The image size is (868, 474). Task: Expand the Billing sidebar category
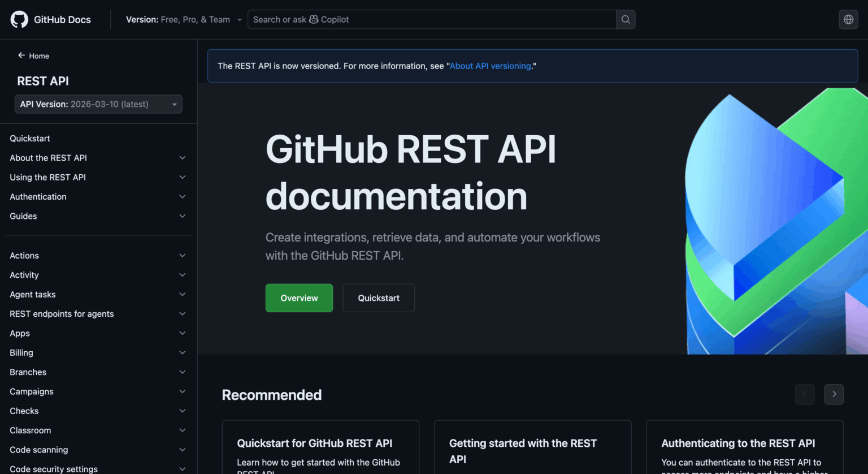coord(98,352)
